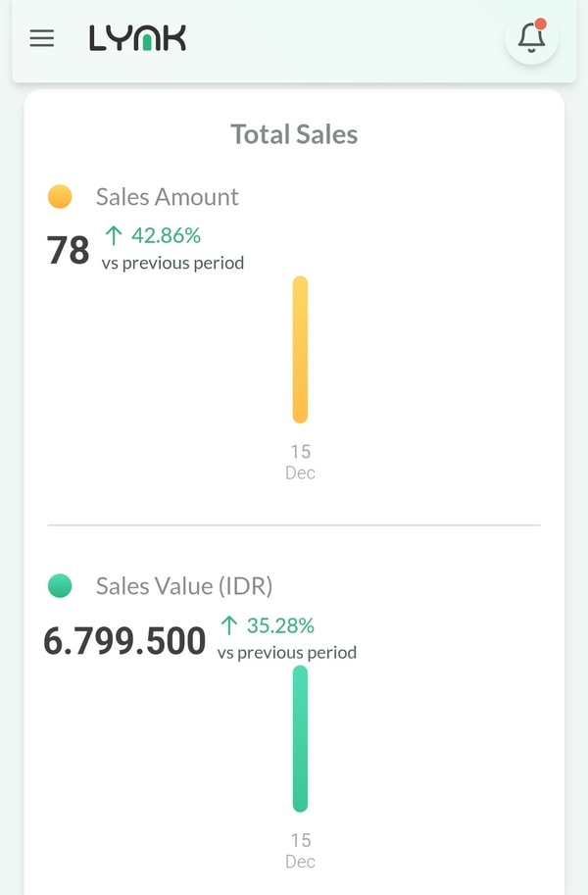
Task: Click the sales amount figure 78
Action: 69,250
